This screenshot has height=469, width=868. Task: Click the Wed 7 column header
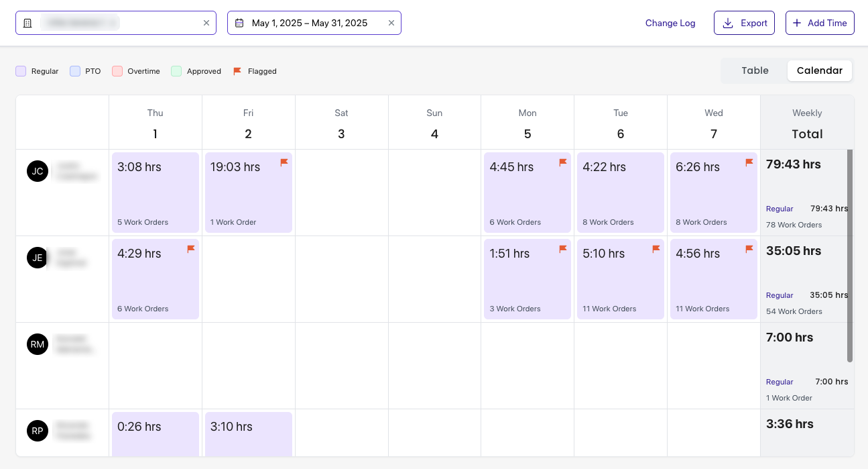[x=714, y=123]
